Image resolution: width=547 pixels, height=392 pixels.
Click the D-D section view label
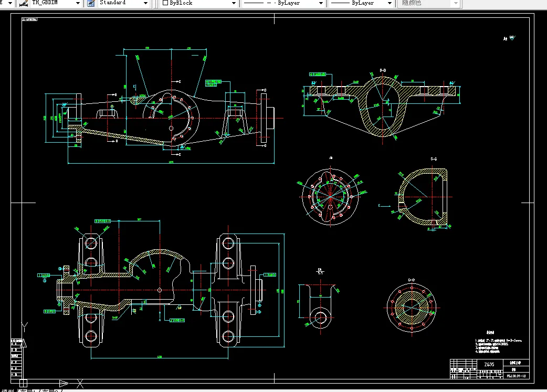point(411,280)
